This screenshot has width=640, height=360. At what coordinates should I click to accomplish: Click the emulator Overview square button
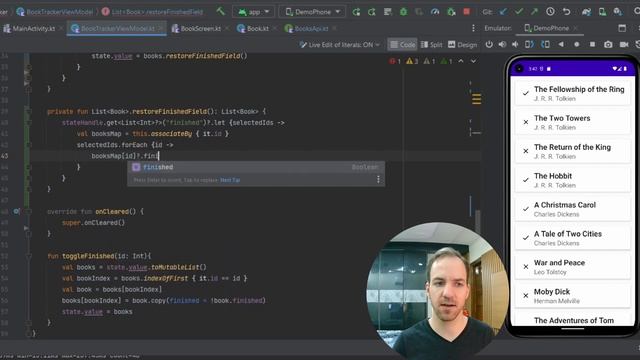tap(592, 44)
